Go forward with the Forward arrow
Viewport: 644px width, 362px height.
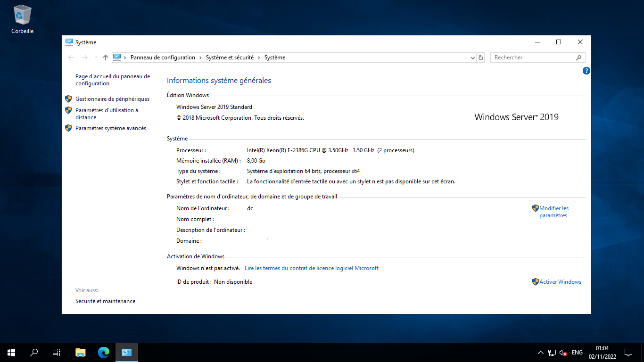(x=85, y=58)
